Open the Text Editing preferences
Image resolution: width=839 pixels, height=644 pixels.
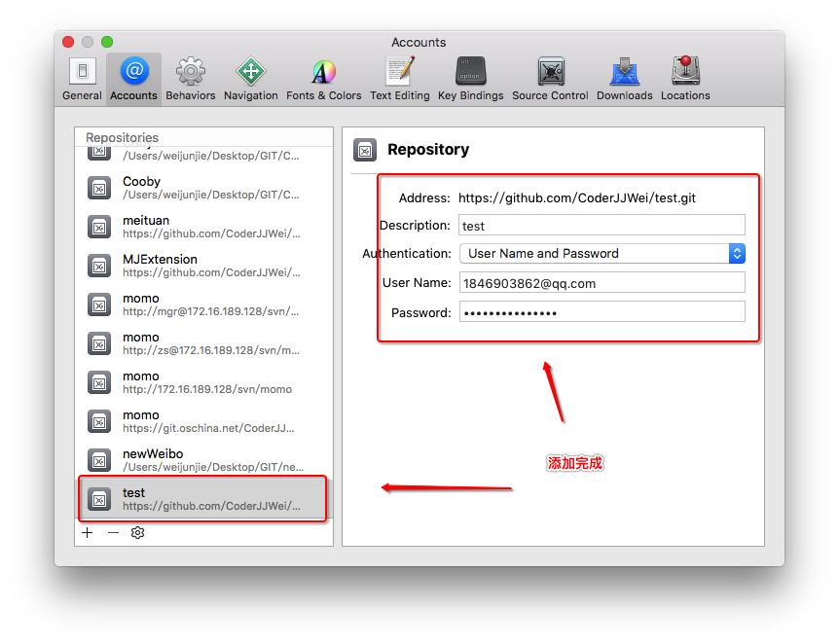coord(400,79)
